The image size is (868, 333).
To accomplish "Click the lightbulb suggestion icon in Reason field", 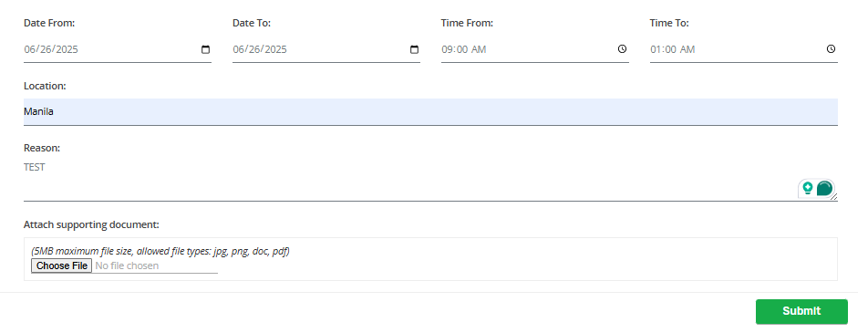I will click(x=808, y=188).
